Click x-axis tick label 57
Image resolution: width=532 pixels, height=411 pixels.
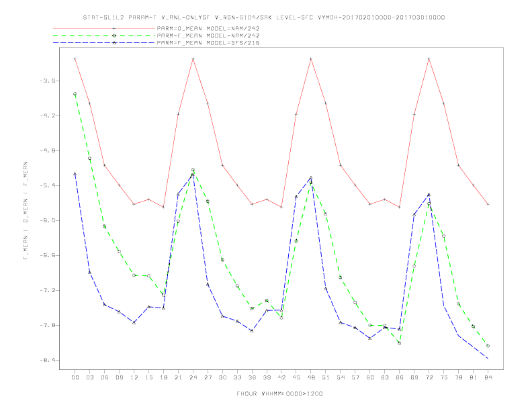click(x=355, y=377)
